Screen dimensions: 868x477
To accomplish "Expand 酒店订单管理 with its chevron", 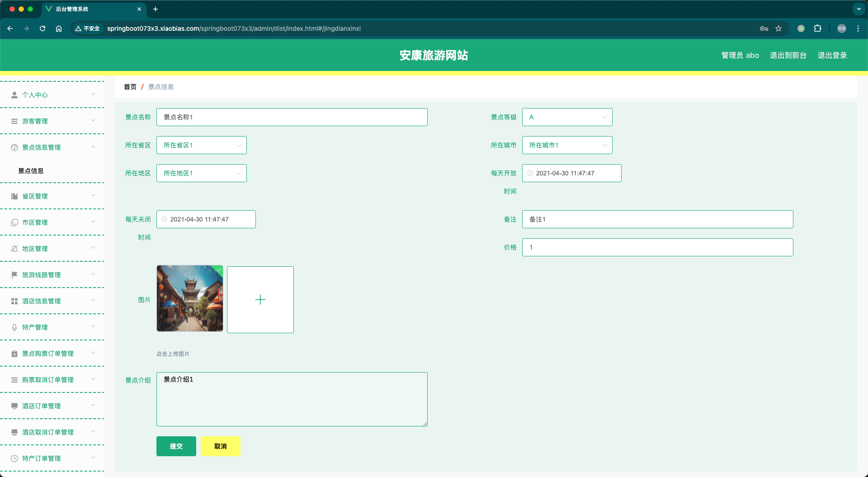I will (93, 405).
